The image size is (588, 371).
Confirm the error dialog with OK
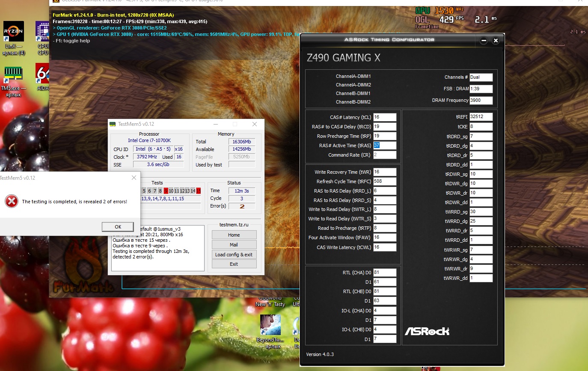[x=118, y=227]
